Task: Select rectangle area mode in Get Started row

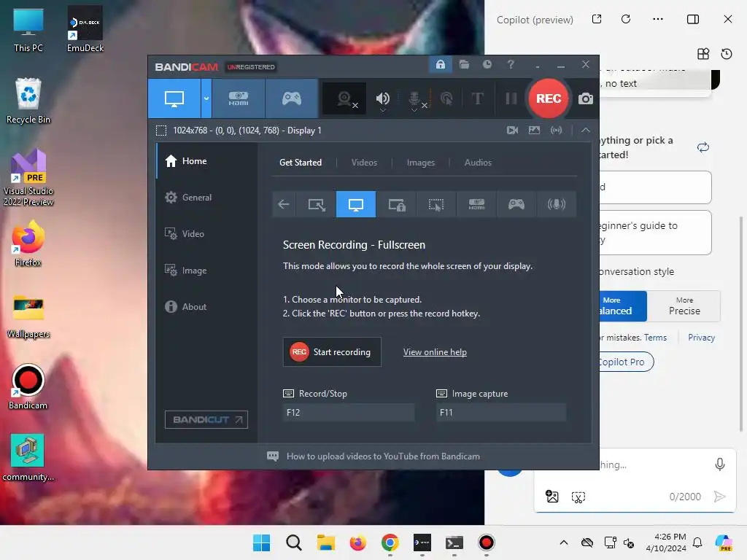Action: (317, 204)
